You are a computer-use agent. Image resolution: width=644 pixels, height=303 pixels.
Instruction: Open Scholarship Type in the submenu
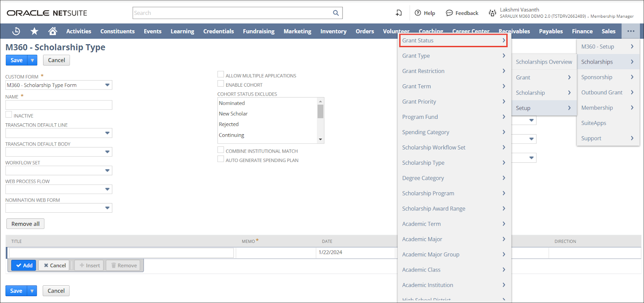pos(423,163)
